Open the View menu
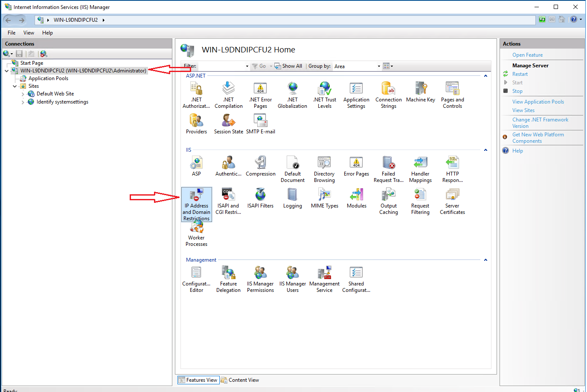 point(29,33)
